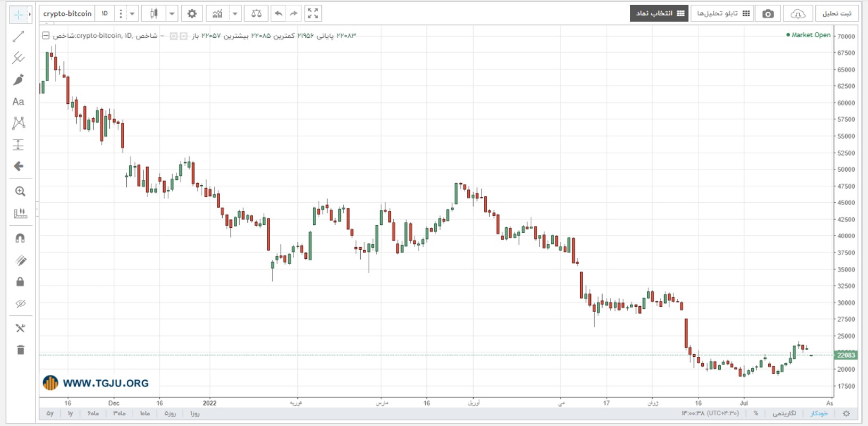Toggle stay-in-drawing-mode pencil
This screenshot has width=868, height=426.
tap(20, 260)
